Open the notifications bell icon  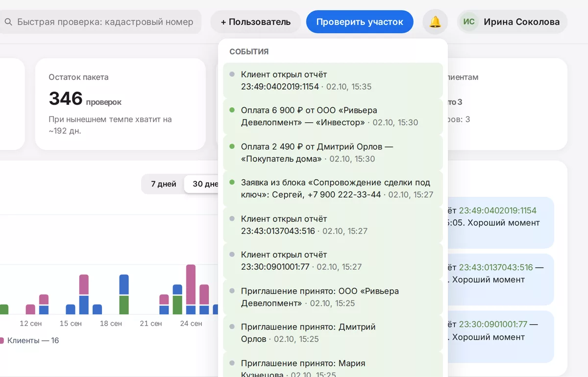(435, 22)
